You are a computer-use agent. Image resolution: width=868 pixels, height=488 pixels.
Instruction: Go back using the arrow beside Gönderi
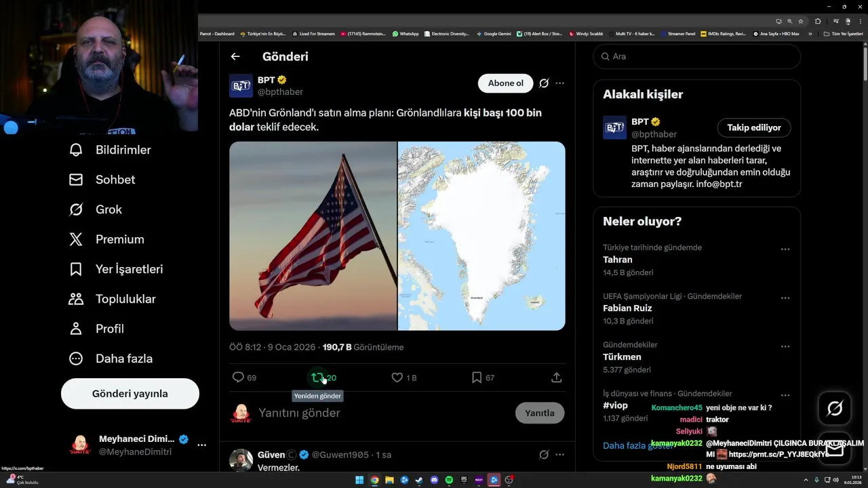coord(235,57)
